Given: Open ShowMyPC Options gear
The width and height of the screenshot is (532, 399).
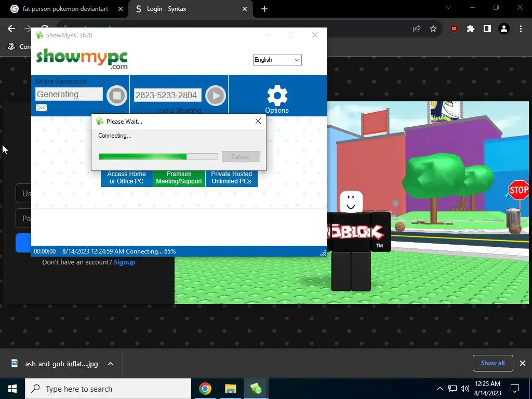Looking at the screenshot, I should click(x=277, y=99).
